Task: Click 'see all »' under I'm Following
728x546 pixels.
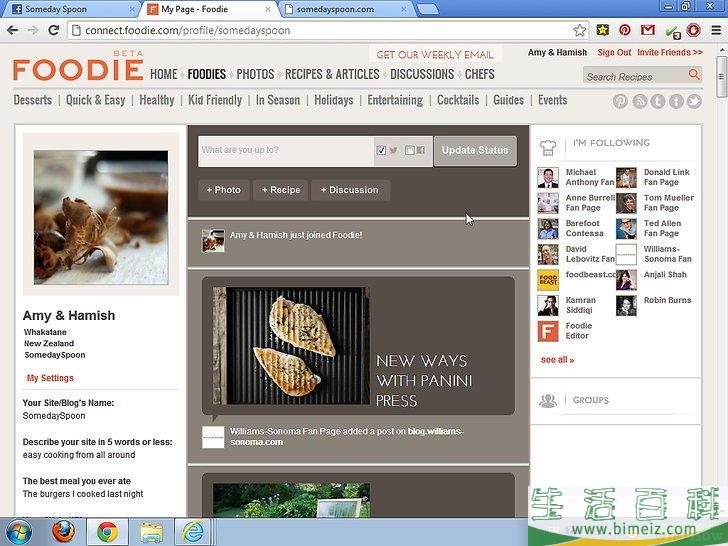Action: point(557,360)
